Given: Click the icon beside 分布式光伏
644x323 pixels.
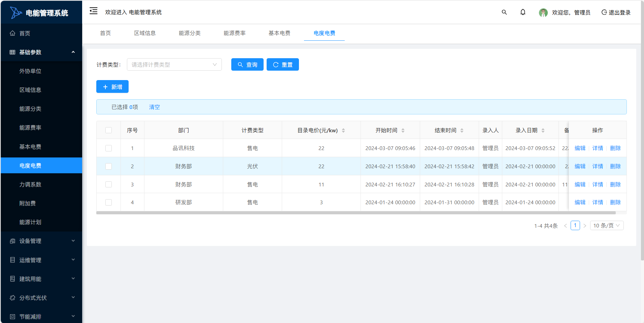Looking at the screenshot, I should (x=12, y=298).
